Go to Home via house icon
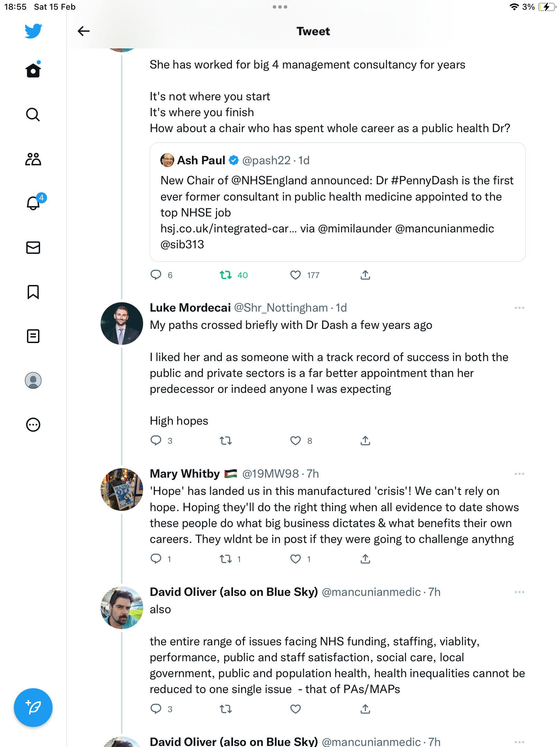Viewport: 560px width, 747px height. pos(33,70)
